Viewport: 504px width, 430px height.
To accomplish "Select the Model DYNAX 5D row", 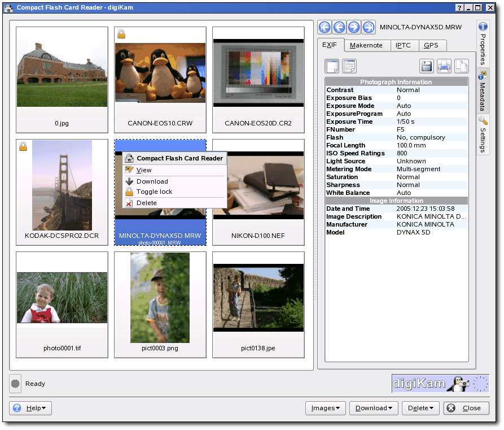I will click(x=396, y=232).
